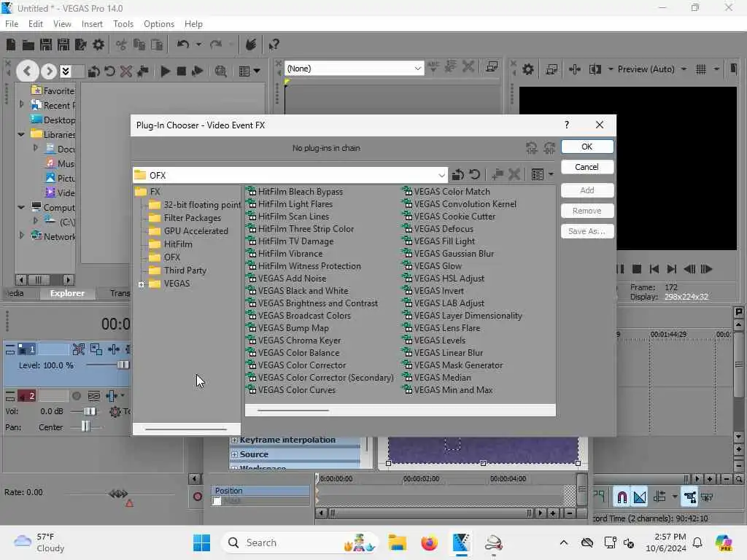
Task: Click the record button near Rate
Action: coord(198,497)
